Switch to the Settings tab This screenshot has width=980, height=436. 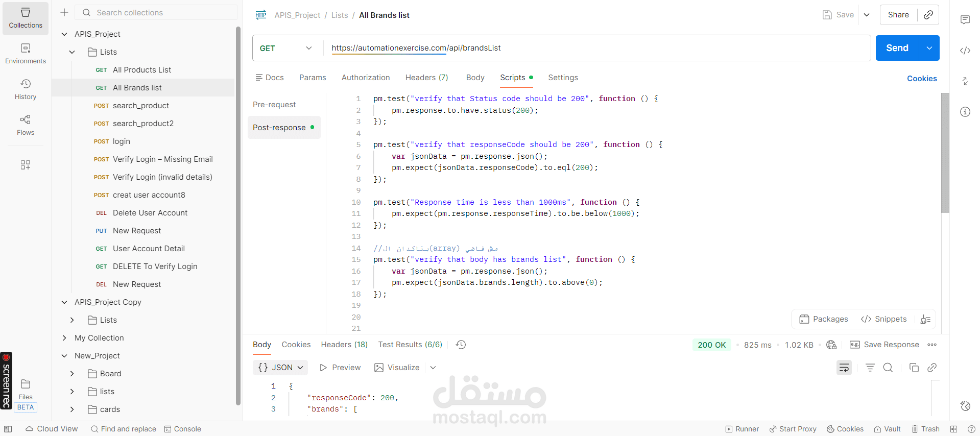pyautogui.click(x=563, y=78)
